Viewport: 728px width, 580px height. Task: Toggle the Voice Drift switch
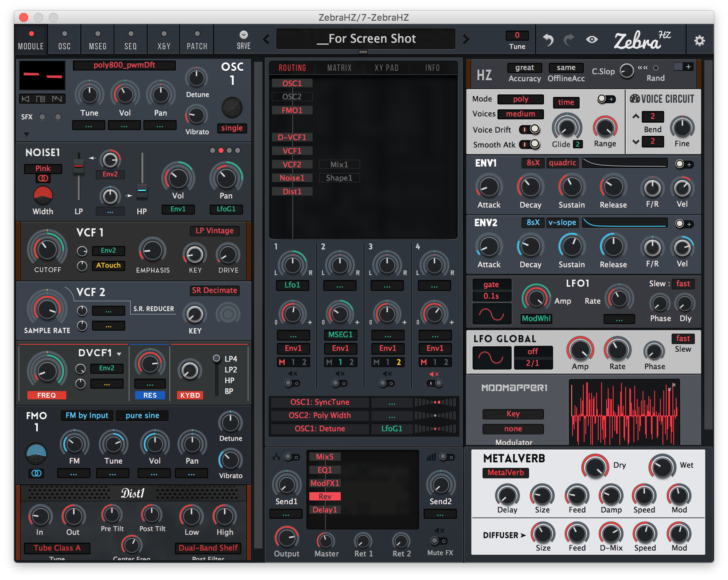tap(530, 129)
